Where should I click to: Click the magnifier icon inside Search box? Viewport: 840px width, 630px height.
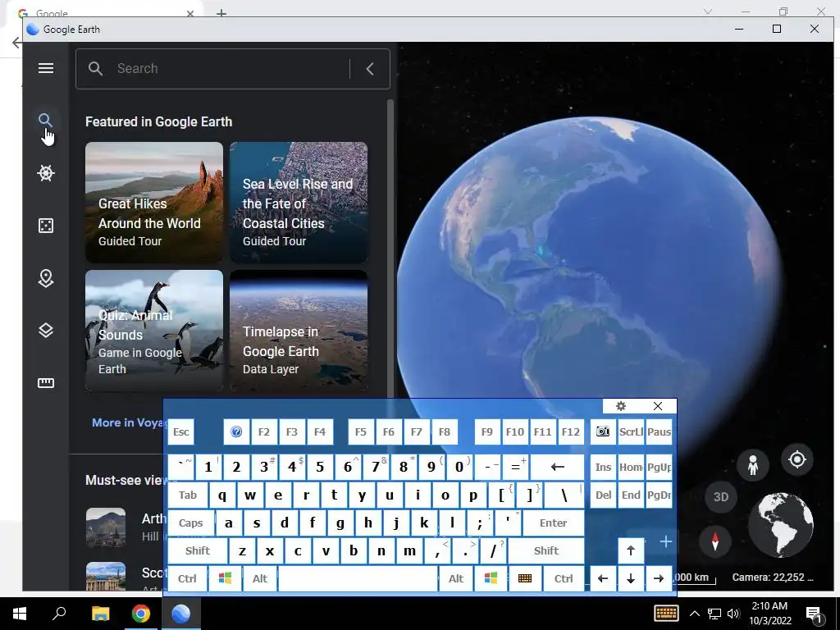pos(95,69)
